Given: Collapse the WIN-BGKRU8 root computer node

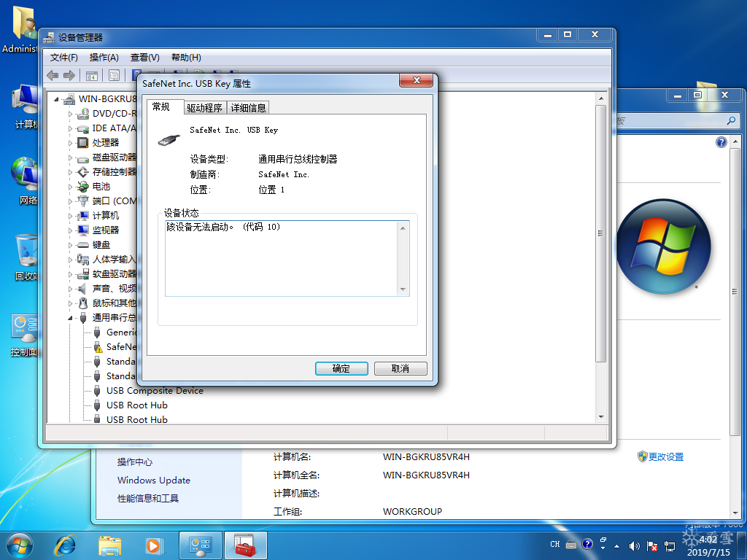Looking at the screenshot, I should (56, 99).
